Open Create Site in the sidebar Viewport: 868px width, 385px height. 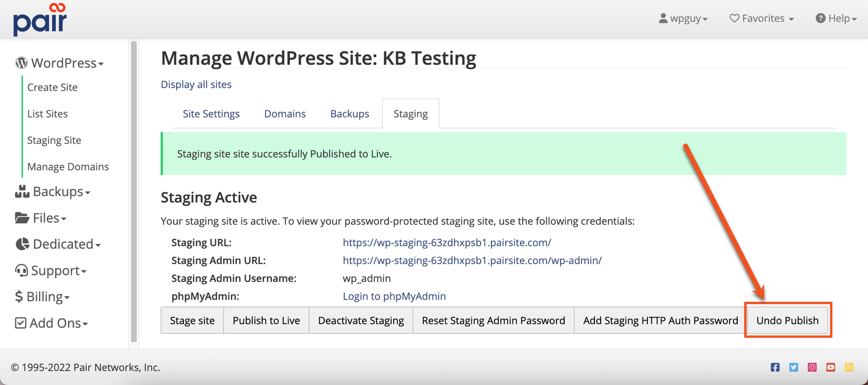[53, 87]
